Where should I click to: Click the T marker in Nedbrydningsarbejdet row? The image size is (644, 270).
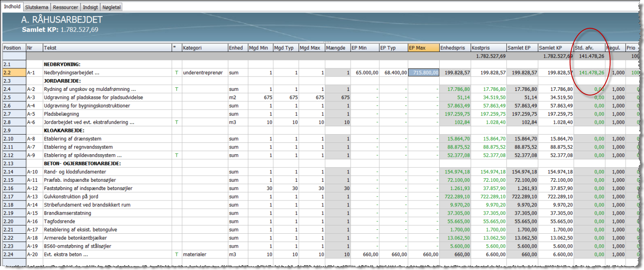pyautogui.click(x=177, y=73)
